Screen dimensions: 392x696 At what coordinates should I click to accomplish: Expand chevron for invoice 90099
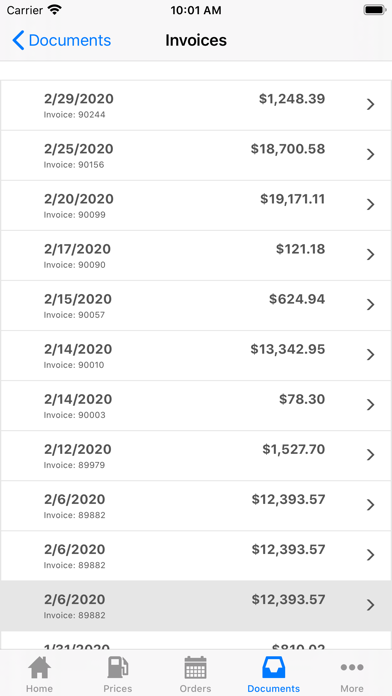(371, 205)
